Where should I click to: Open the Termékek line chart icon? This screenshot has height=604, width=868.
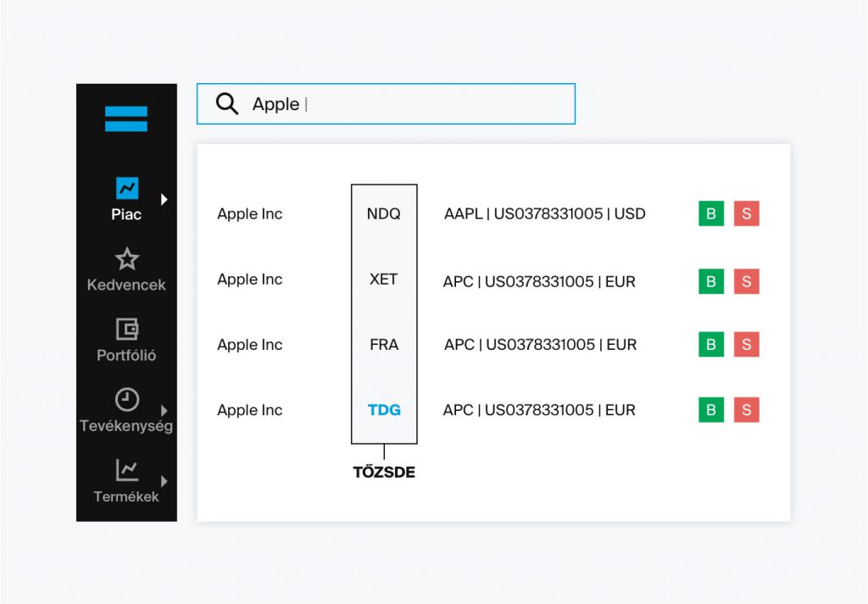tap(127, 470)
